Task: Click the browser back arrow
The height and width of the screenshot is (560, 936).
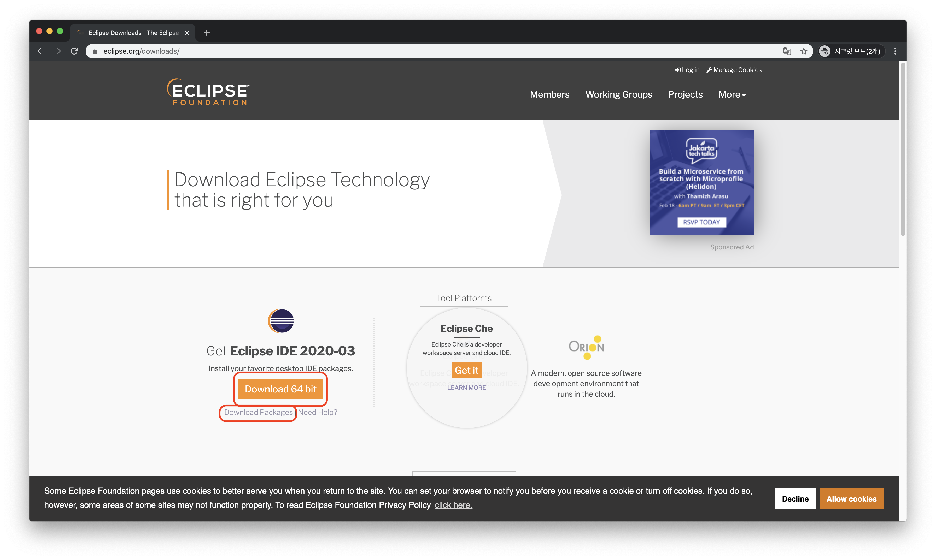Action: (41, 51)
